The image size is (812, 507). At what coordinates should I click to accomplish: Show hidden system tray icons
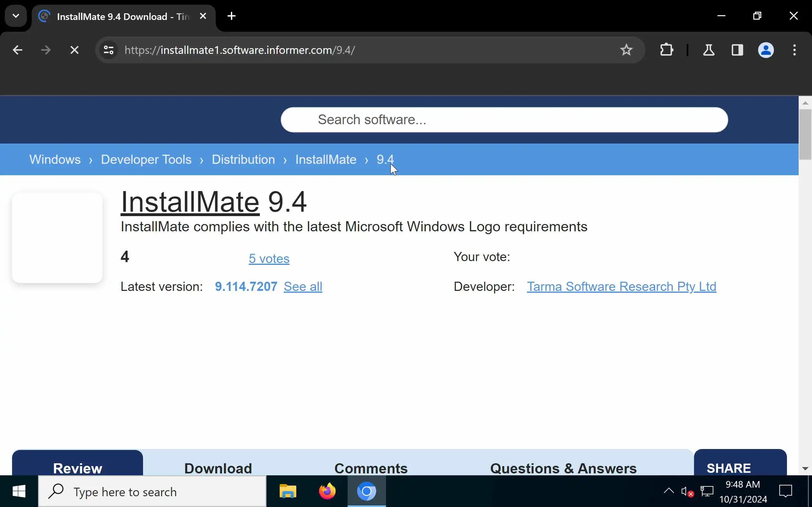click(668, 491)
